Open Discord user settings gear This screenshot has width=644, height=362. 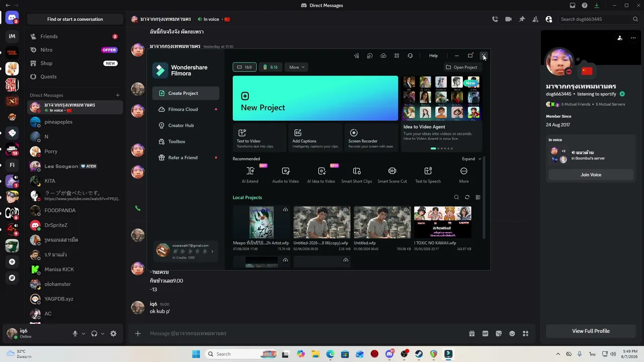113,333
